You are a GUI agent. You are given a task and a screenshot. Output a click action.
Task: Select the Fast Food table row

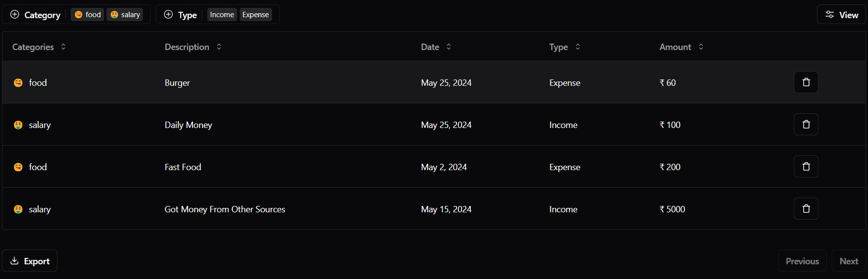(434, 167)
